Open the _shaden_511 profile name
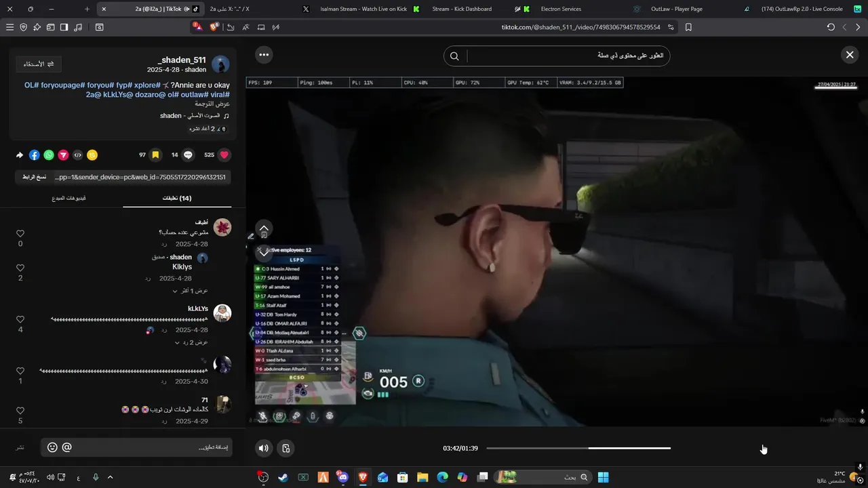The height and width of the screenshot is (488, 868). tap(182, 60)
